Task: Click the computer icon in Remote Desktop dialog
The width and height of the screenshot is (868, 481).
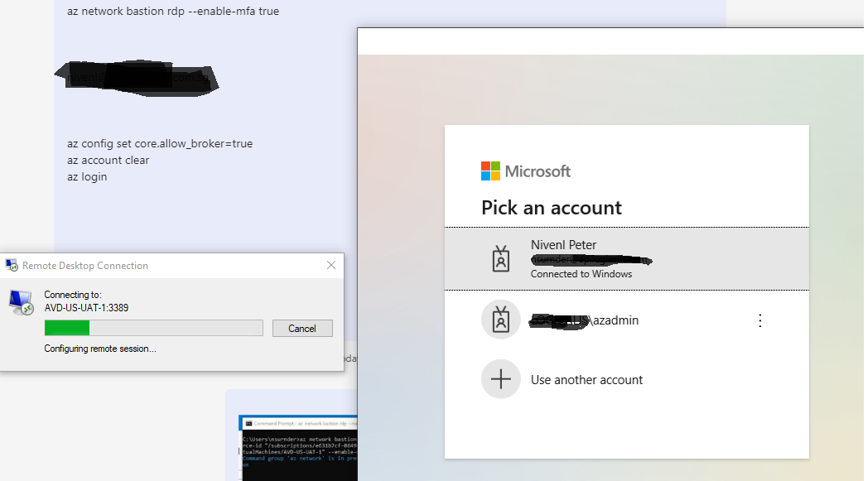Action: [22, 302]
